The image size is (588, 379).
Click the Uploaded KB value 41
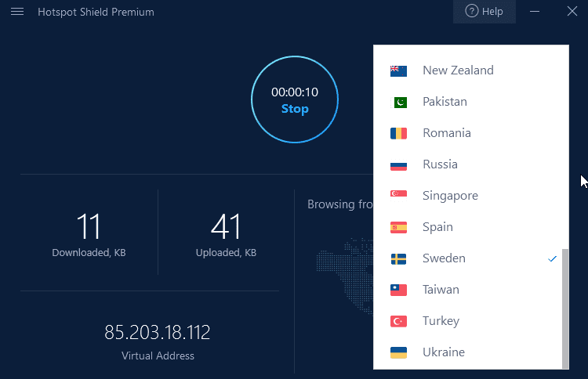pos(226,226)
